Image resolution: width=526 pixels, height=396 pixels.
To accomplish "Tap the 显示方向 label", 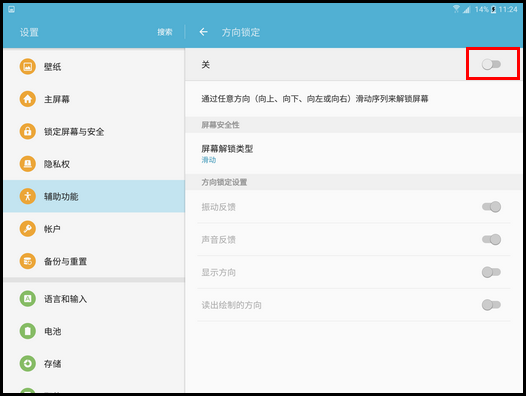I will [218, 272].
